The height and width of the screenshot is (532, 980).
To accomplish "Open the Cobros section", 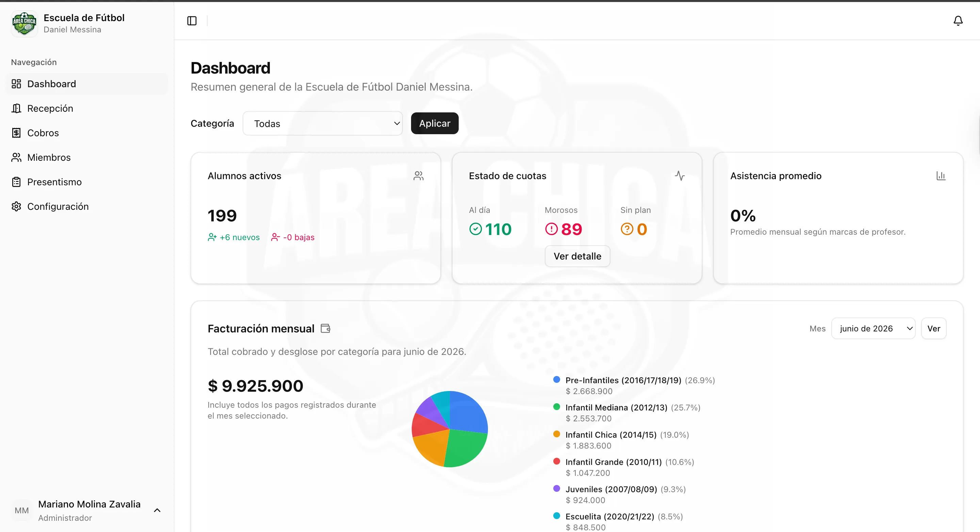I will click(x=87, y=133).
